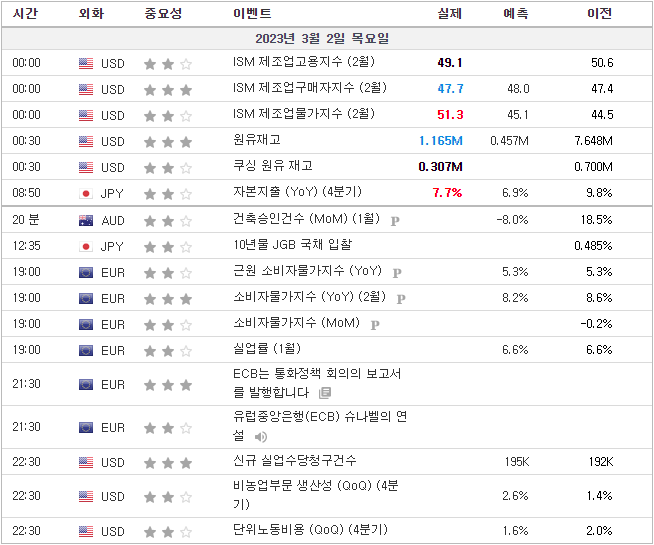Image resolution: width=654 pixels, height=545 pixels.
Task: Click the Australian flag in the AUD row
Action: (86, 220)
